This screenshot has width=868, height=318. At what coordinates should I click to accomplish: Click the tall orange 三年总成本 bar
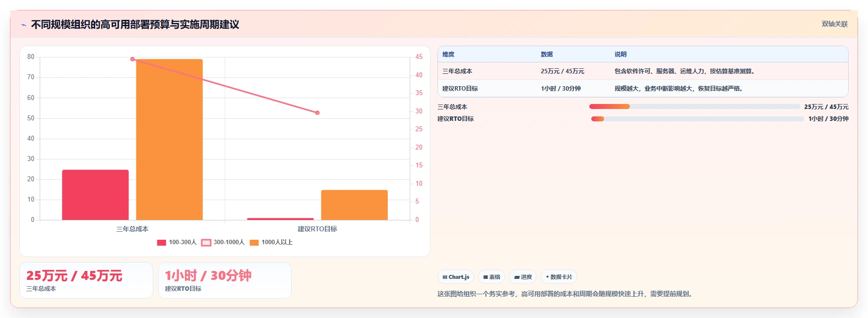(169, 139)
